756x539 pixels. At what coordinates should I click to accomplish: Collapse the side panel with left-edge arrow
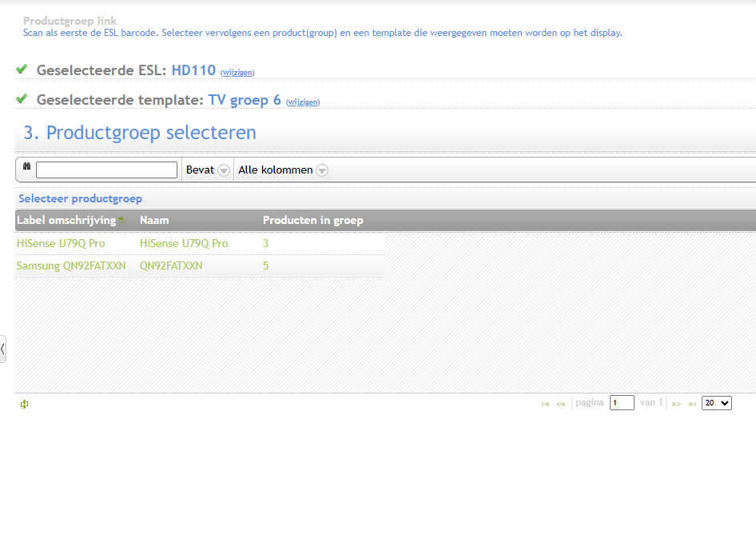(x=3, y=349)
